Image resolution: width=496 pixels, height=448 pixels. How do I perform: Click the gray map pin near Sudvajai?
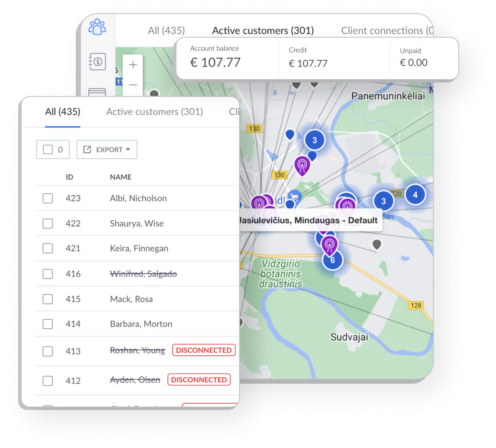376,245
